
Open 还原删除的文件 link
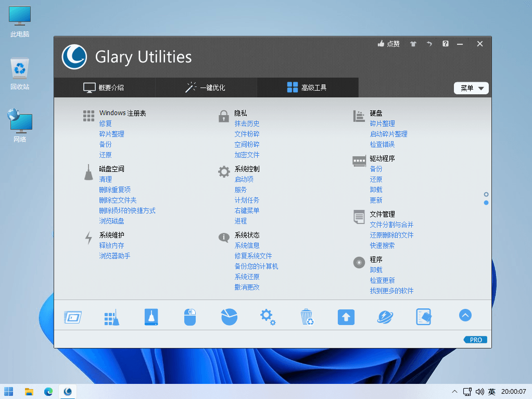391,235
